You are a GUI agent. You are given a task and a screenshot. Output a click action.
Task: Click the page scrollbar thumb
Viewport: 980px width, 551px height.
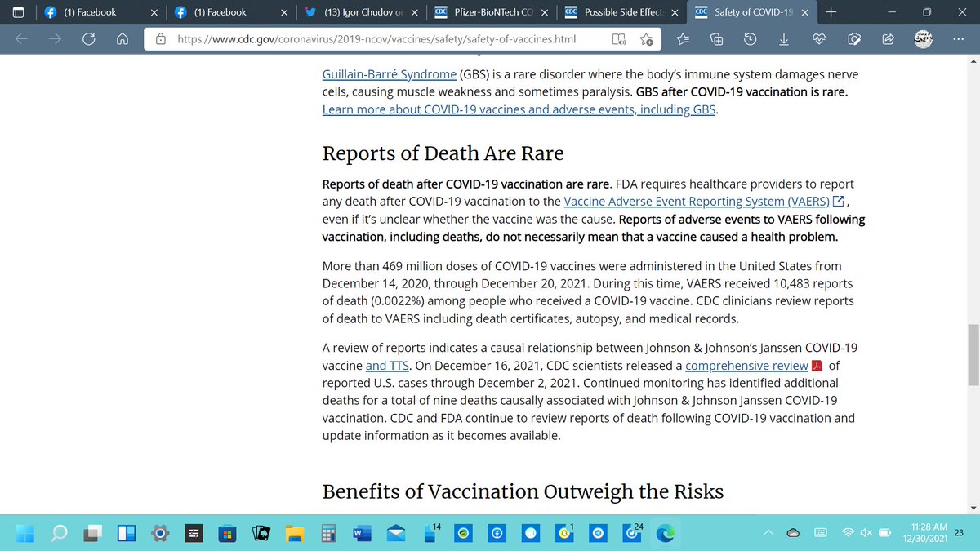(x=972, y=355)
